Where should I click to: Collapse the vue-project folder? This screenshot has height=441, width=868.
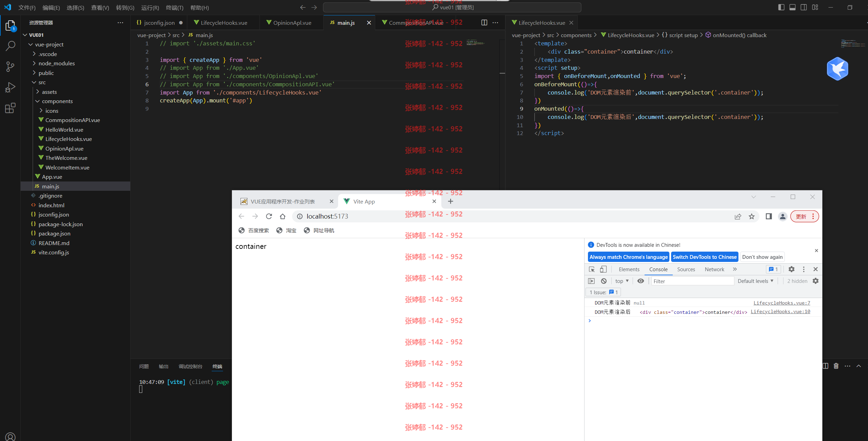(x=31, y=44)
